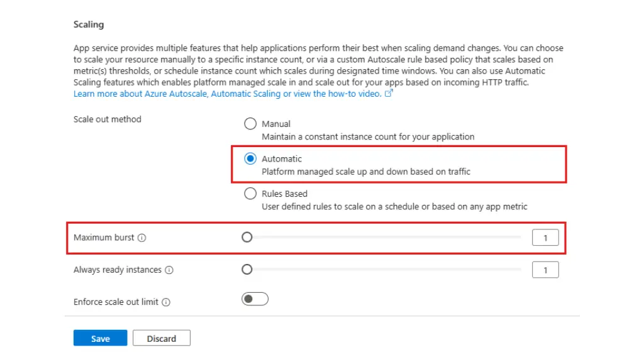Choose the Rules Based radio button
This screenshot has width=644, height=362.
click(x=250, y=194)
